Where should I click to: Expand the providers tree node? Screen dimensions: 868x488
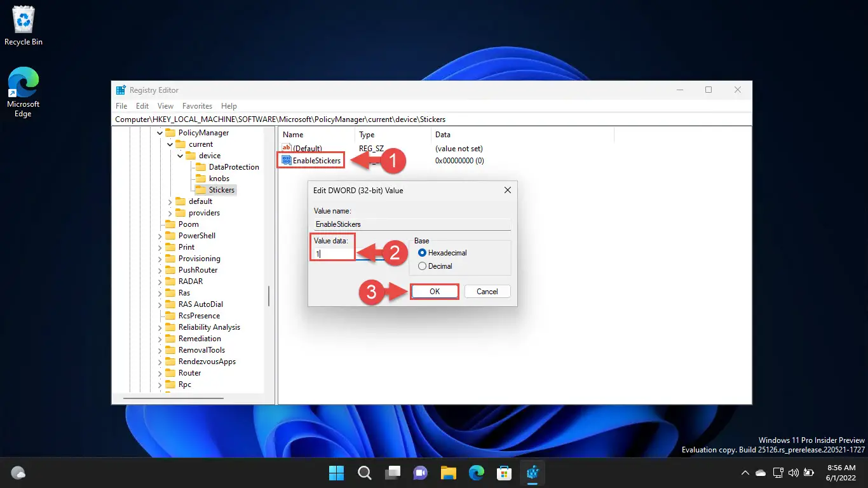pos(170,213)
